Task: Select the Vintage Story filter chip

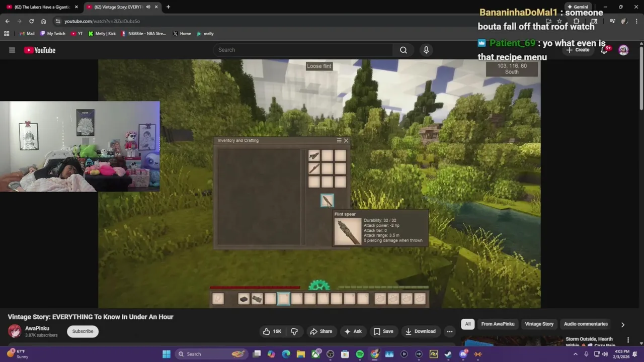Action: point(539,324)
